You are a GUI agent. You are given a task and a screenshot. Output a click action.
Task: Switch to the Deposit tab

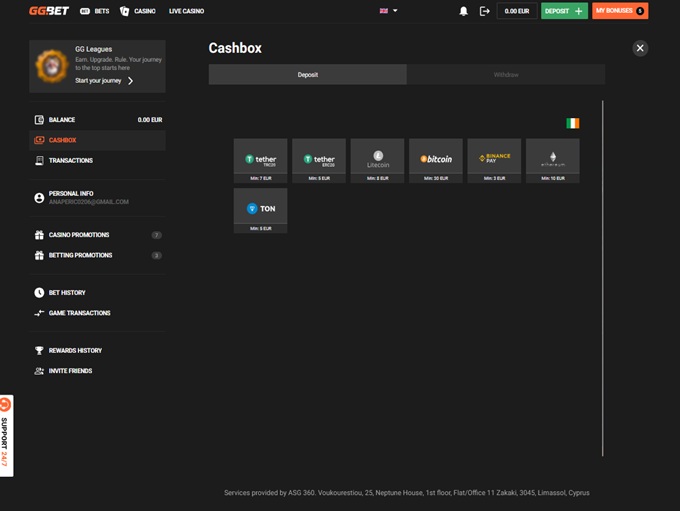307,75
